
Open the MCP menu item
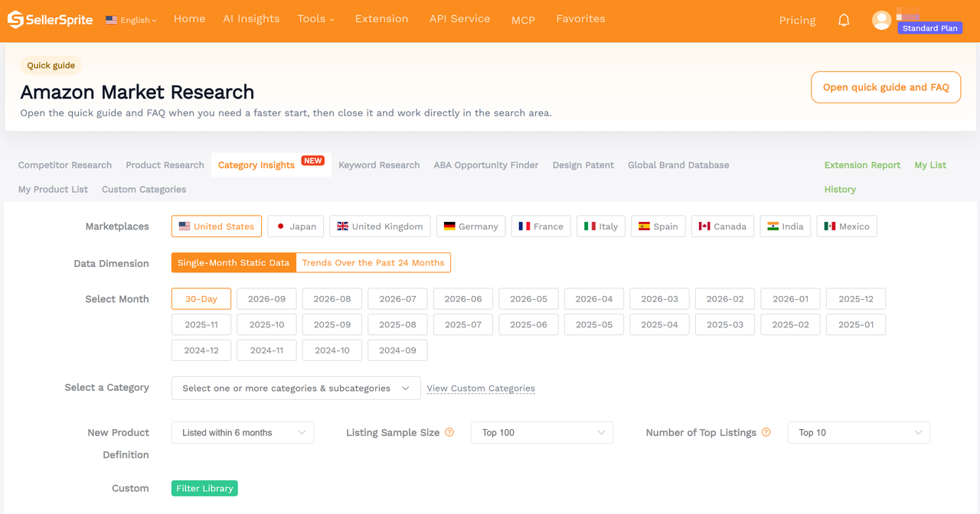523,20
